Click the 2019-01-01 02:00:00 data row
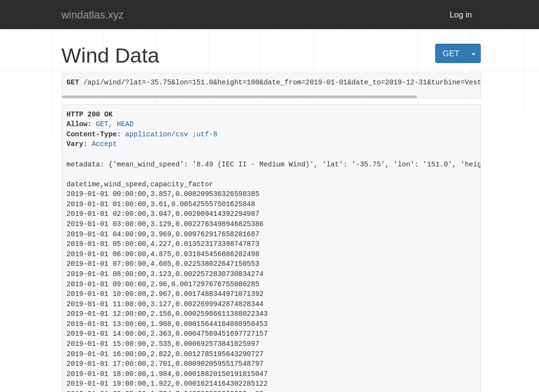Screen dimensions: 539x392 tap(163, 214)
